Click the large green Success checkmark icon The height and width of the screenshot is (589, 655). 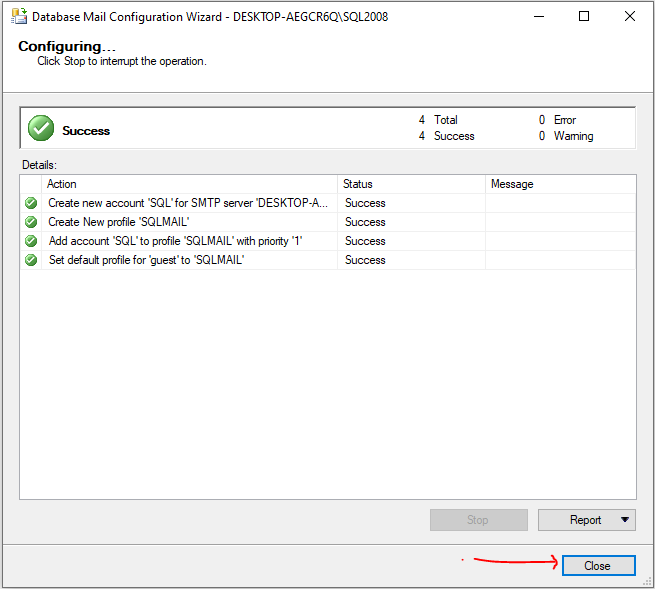pyautogui.click(x=41, y=128)
